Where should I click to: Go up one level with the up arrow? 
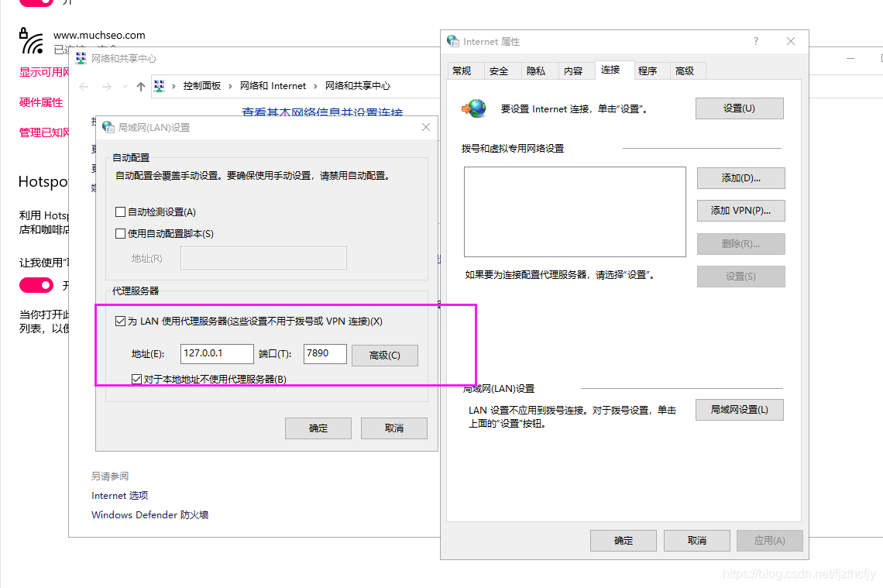[141, 86]
